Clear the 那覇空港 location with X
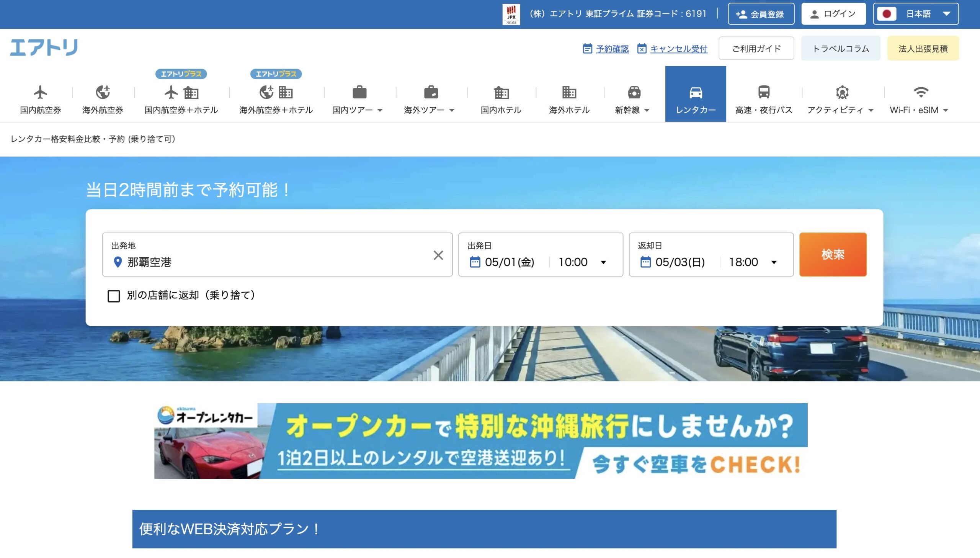The image size is (980, 558). pyautogui.click(x=438, y=255)
